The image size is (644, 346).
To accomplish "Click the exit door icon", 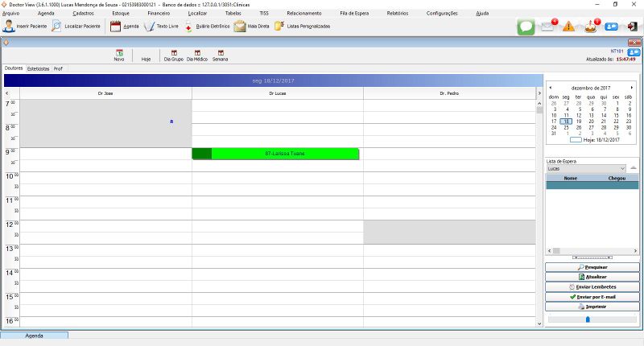I will click(x=633, y=27).
